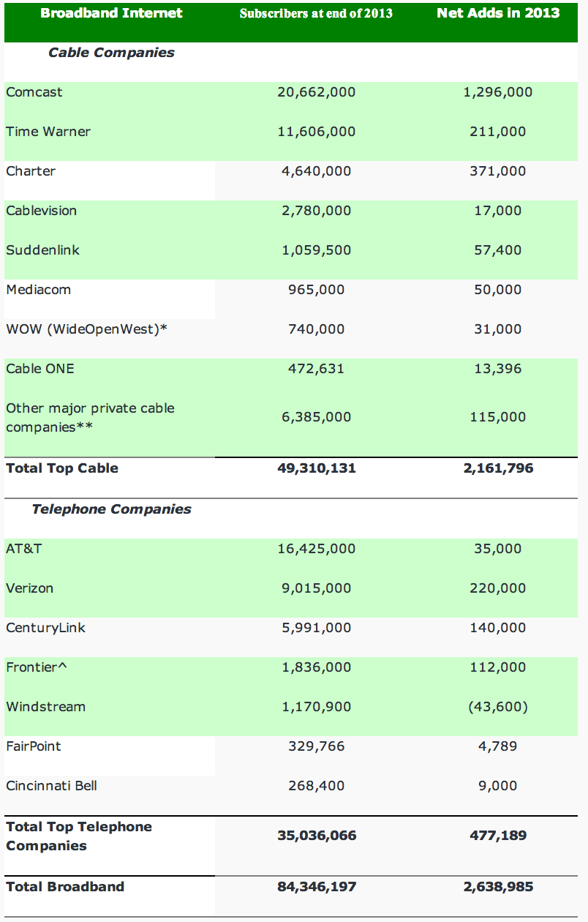The image size is (588, 922).
Task: Click the Total Top Cable subscribers total
Action: pos(317,468)
